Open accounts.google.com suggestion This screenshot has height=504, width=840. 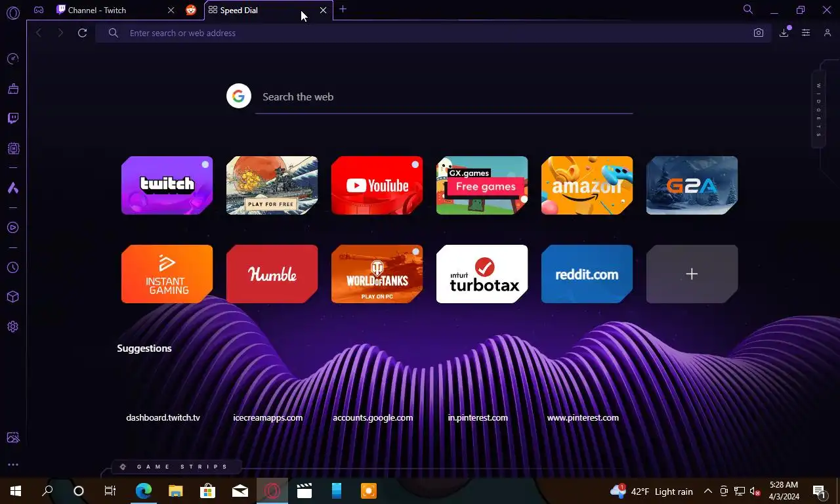click(x=373, y=417)
